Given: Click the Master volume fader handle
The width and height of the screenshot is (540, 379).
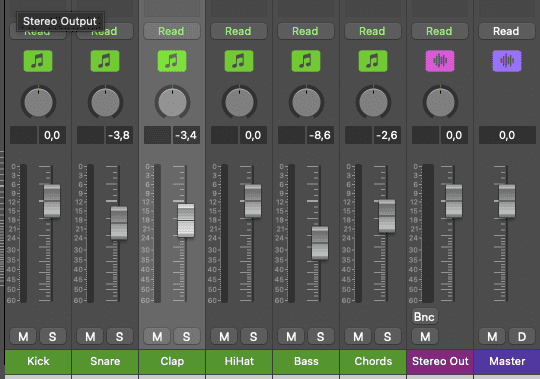Looking at the screenshot, I should click(507, 201).
